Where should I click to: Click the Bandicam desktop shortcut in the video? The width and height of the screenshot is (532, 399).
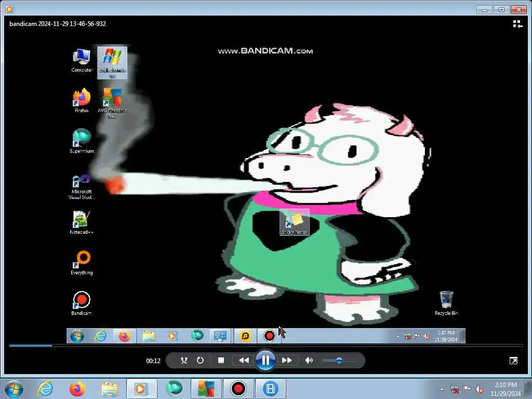coord(82,303)
